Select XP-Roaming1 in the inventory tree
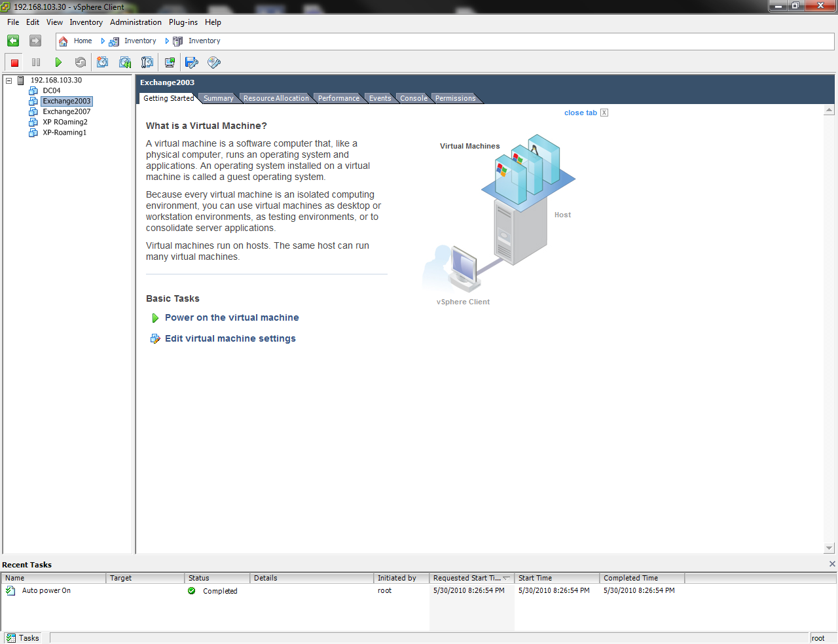Viewport: 838px width, 644px height. click(64, 133)
